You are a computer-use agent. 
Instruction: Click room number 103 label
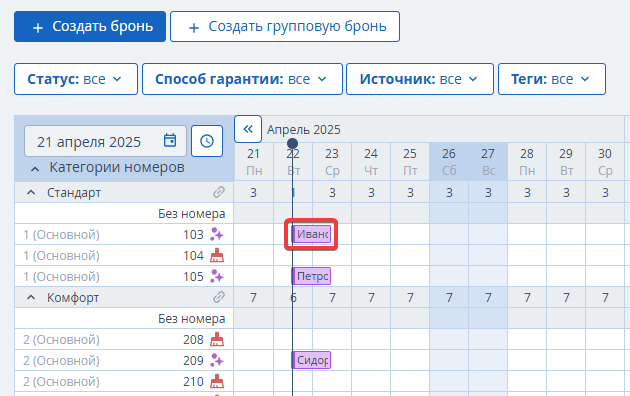(x=193, y=235)
